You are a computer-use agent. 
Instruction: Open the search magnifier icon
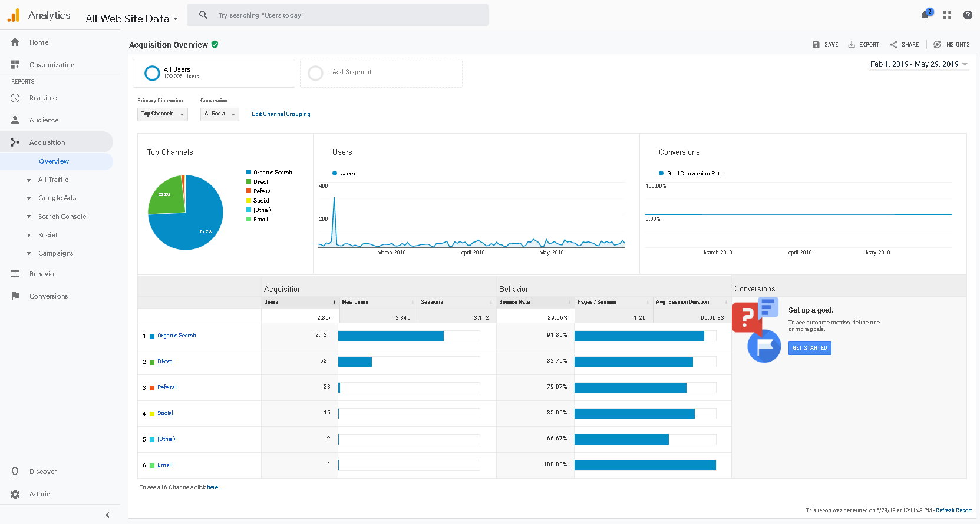coord(203,15)
